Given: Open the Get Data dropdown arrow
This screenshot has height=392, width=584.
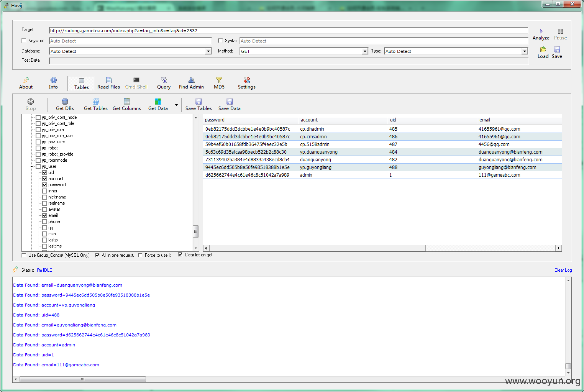Looking at the screenshot, I should click(x=176, y=105).
